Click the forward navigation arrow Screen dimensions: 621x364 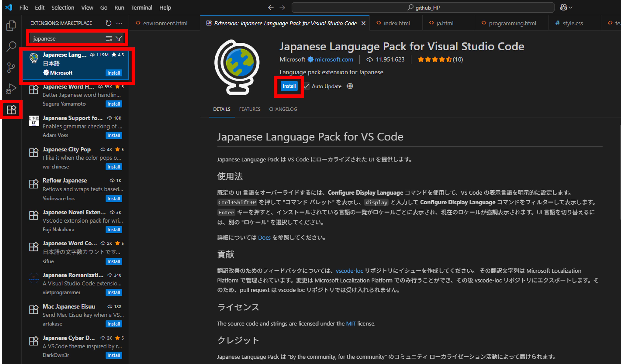pyautogui.click(x=282, y=8)
